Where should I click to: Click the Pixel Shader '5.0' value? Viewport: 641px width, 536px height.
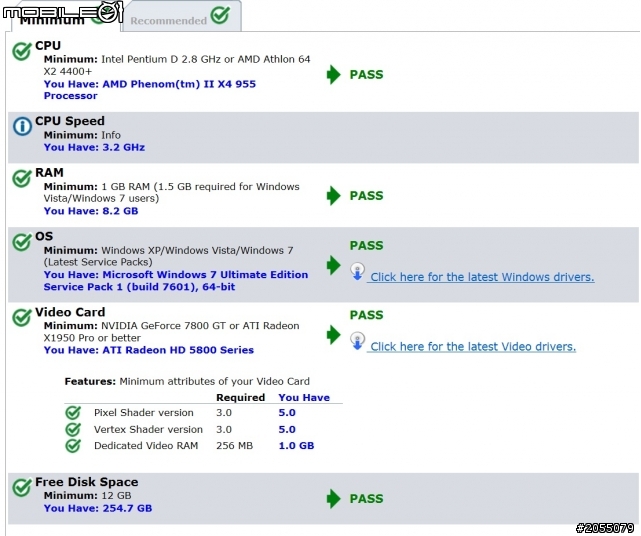point(287,413)
